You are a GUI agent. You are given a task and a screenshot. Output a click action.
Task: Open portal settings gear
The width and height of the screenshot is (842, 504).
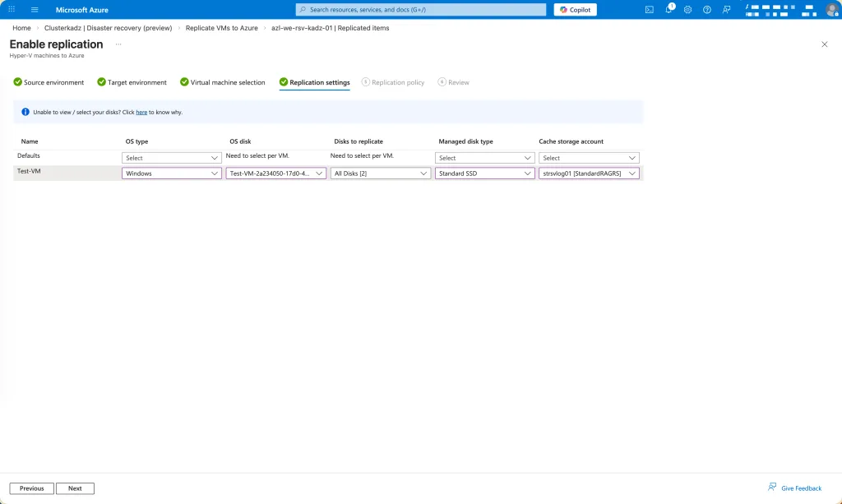point(687,10)
